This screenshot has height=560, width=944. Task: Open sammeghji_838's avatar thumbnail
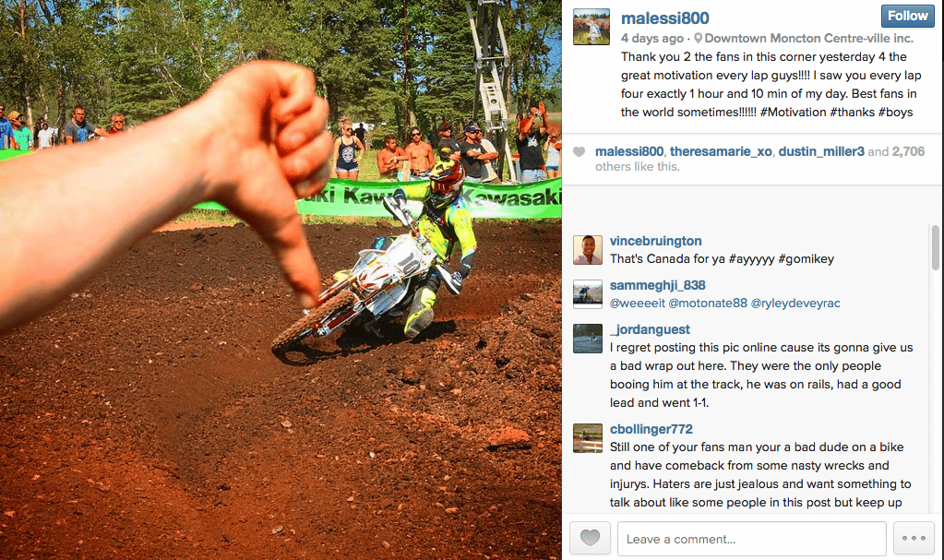coord(588,294)
